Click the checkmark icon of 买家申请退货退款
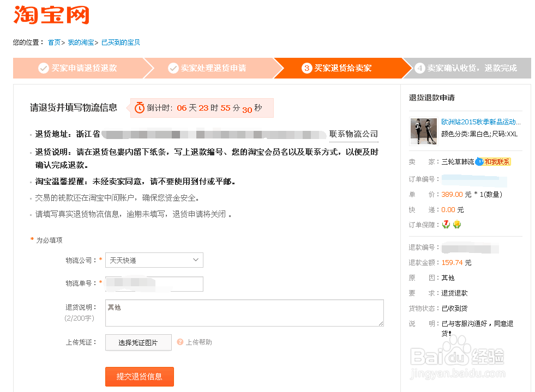535x392 pixels. (43, 68)
